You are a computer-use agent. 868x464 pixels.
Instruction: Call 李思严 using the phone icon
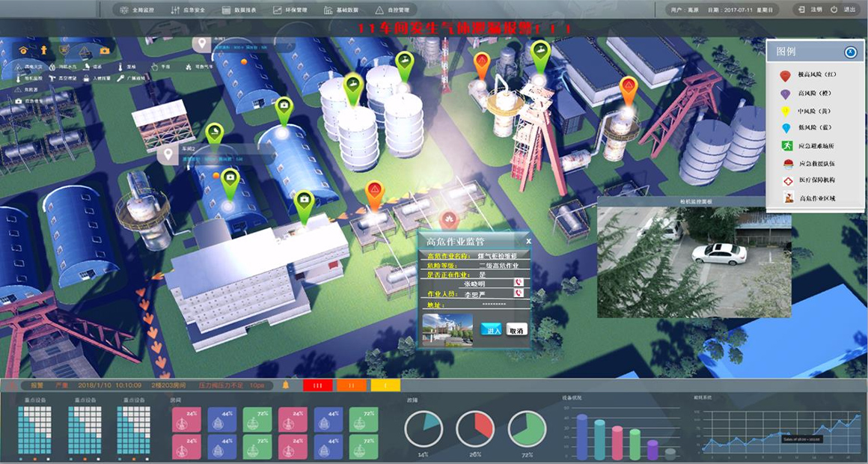[518, 294]
